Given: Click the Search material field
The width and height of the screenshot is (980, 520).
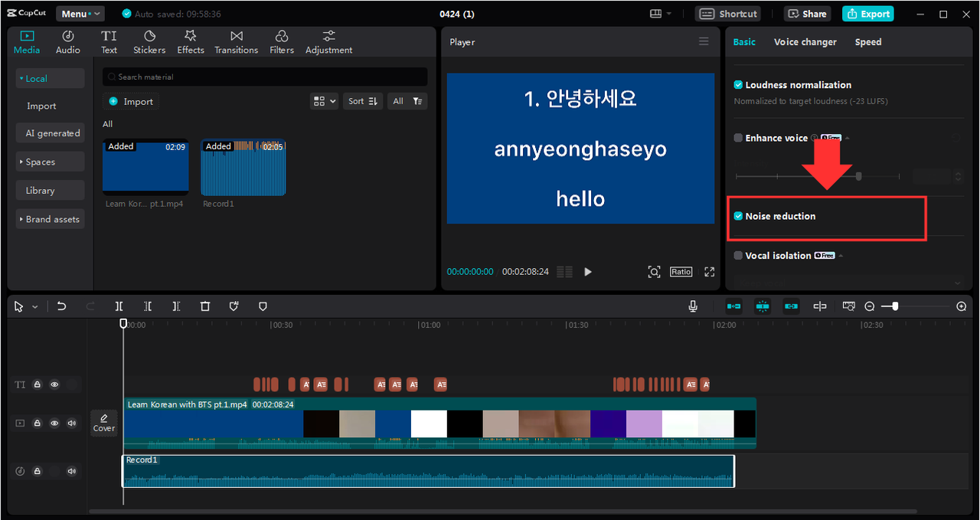Looking at the screenshot, I should (x=265, y=77).
